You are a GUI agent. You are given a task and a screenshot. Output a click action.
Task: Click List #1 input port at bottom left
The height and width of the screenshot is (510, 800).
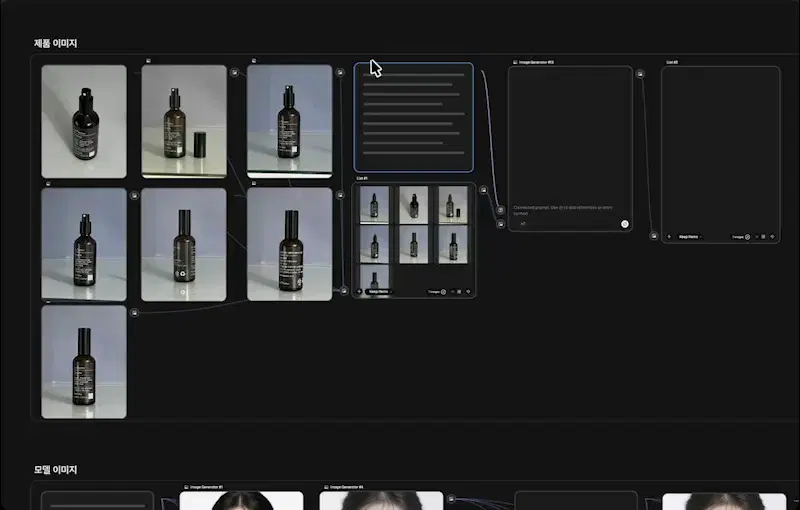[344, 291]
